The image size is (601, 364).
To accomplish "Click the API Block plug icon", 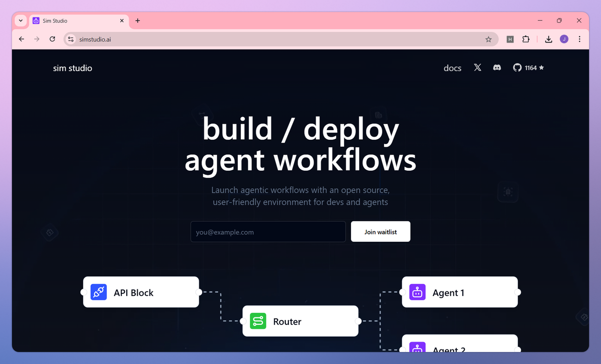I will pos(99,292).
